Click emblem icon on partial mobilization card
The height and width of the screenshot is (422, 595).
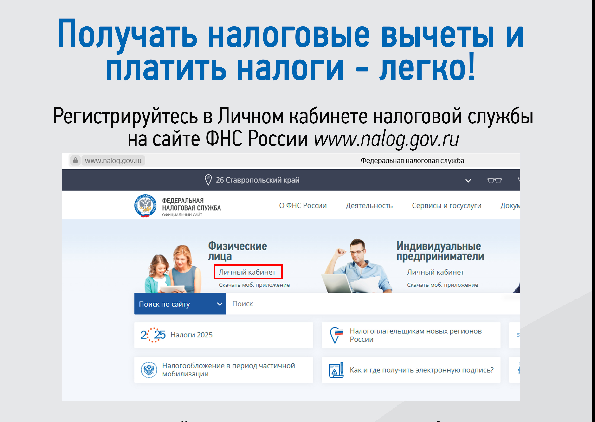pos(149,370)
